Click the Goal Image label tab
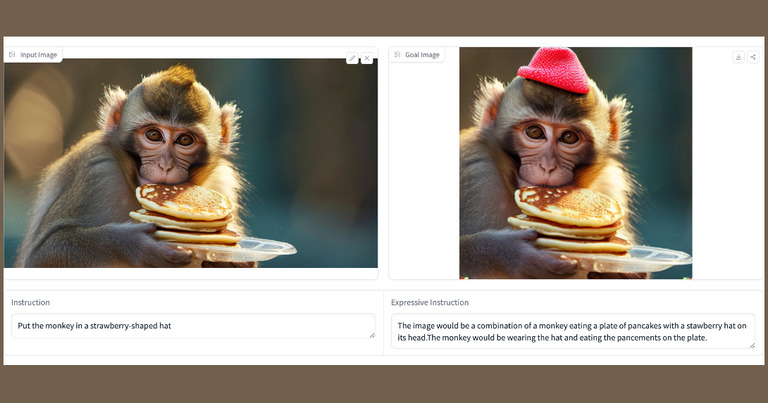The height and width of the screenshot is (403, 768). tap(417, 55)
